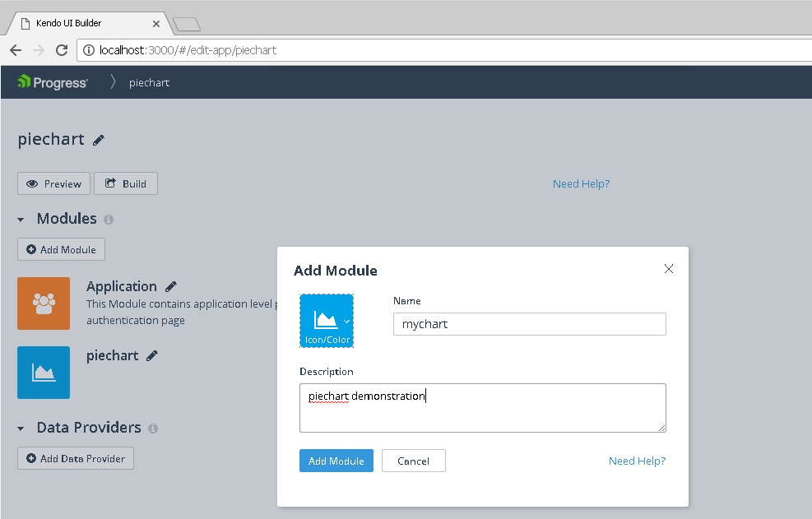Open the orange Application module tile
This screenshot has height=519, width=812.
pyautogui.click(x=44, y=304)
